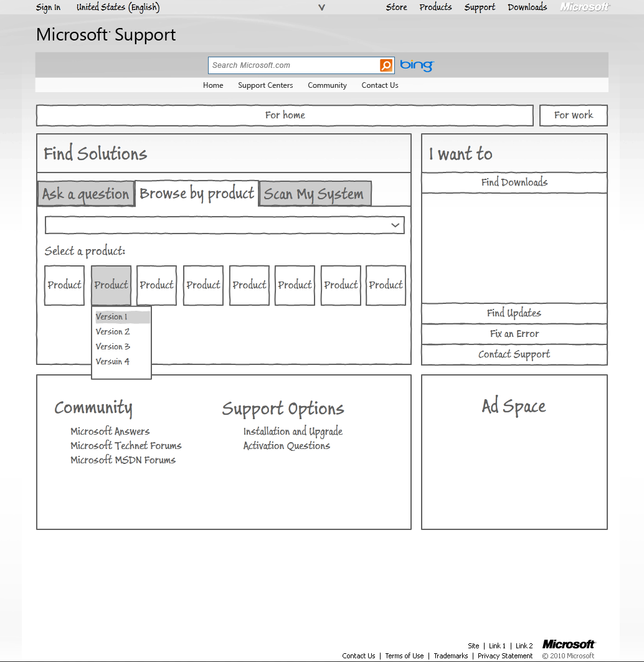Click the Microsoft logo in footer

tap(569, 645)
